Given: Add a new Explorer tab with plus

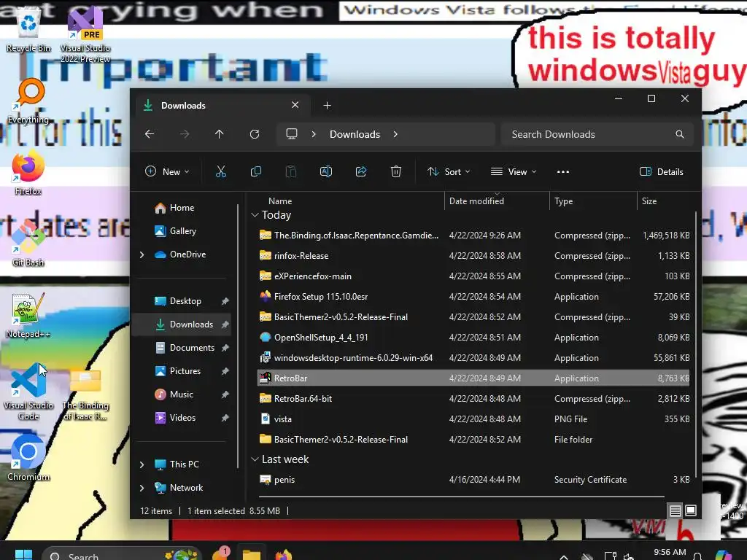Looking at the screenshot, I should [327, 106].
